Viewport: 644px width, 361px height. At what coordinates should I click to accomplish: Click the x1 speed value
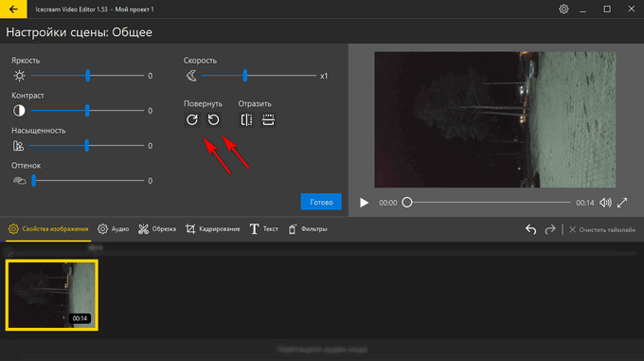coord(324,76)
